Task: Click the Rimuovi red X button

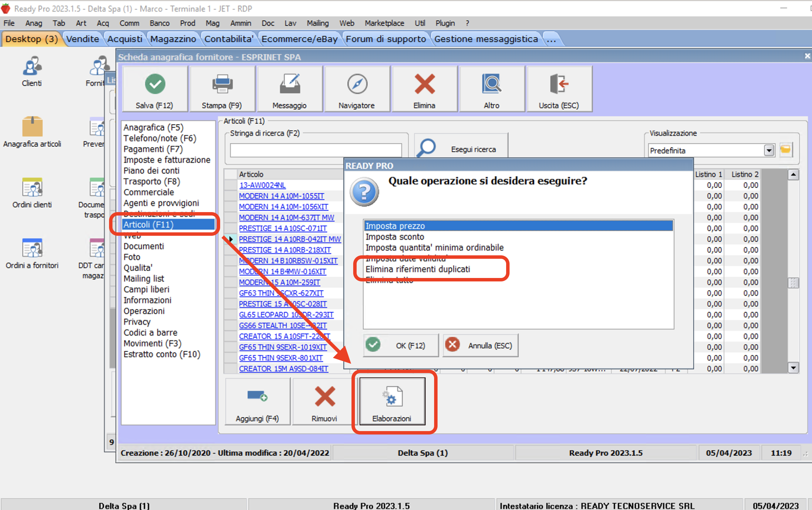Action: coord(324,401)
